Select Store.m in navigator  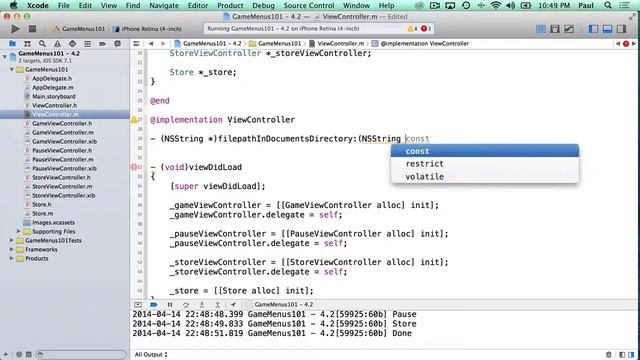click(x=42, y=213)
